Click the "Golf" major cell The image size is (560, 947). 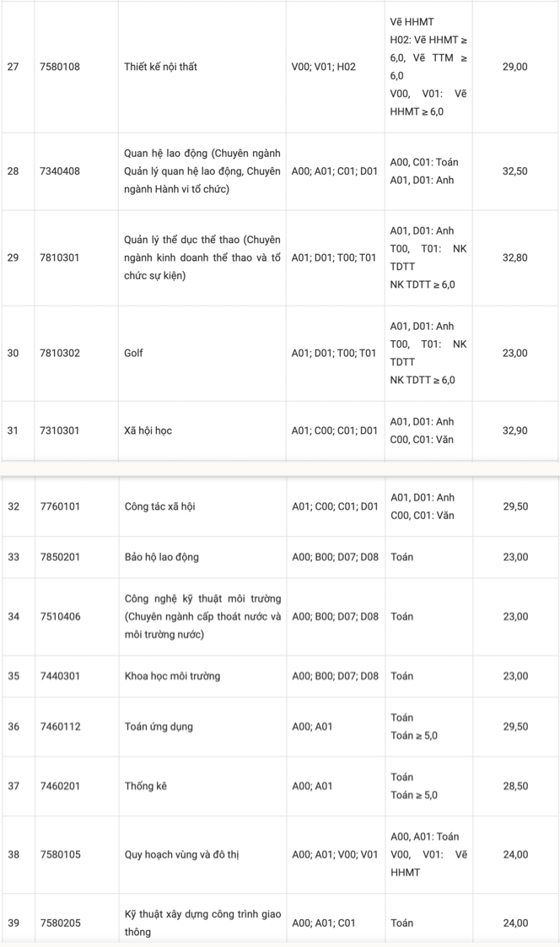pyautogui.click(x=133, y=353)
